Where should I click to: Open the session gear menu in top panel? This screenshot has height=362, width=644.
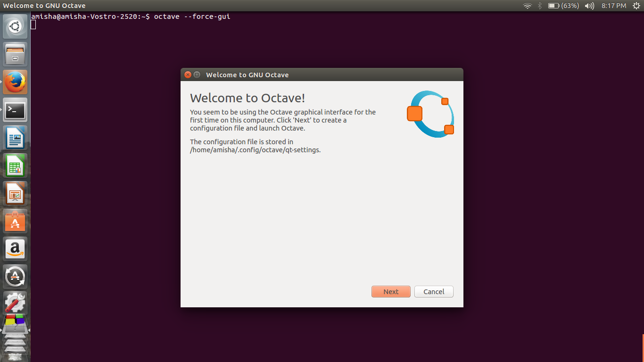point(636,6)
